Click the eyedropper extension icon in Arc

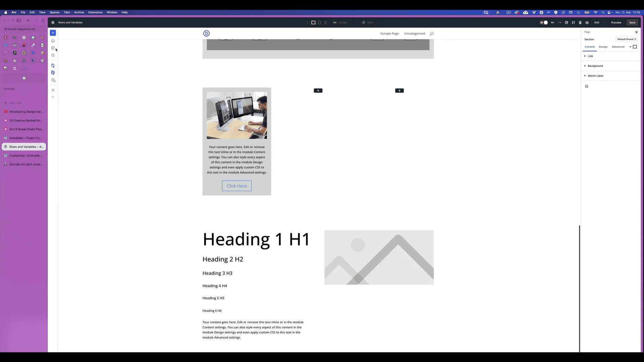coord(33,45)
